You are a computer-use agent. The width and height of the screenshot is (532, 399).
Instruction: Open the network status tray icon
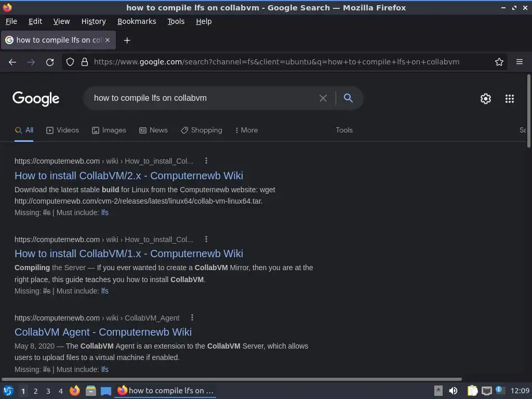coord(486,391)
